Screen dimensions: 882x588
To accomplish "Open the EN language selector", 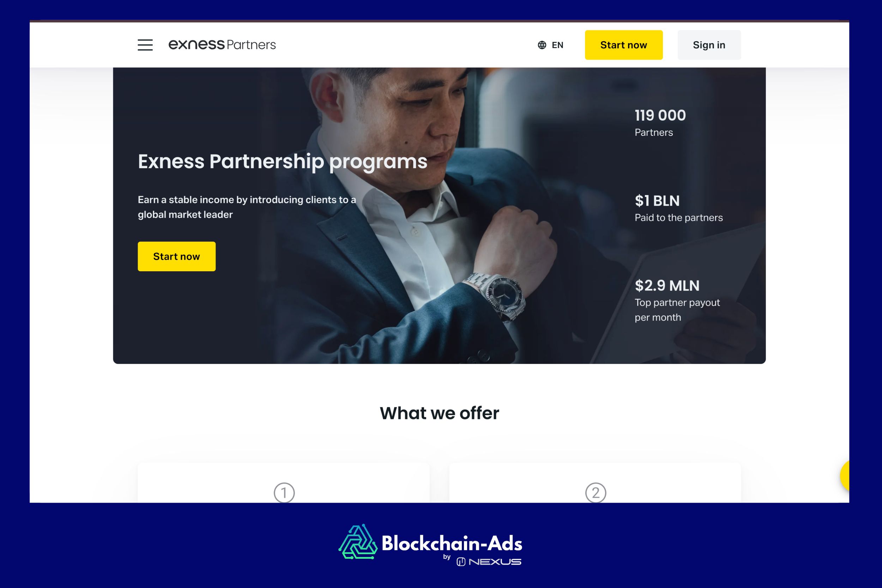I will 550,45.
